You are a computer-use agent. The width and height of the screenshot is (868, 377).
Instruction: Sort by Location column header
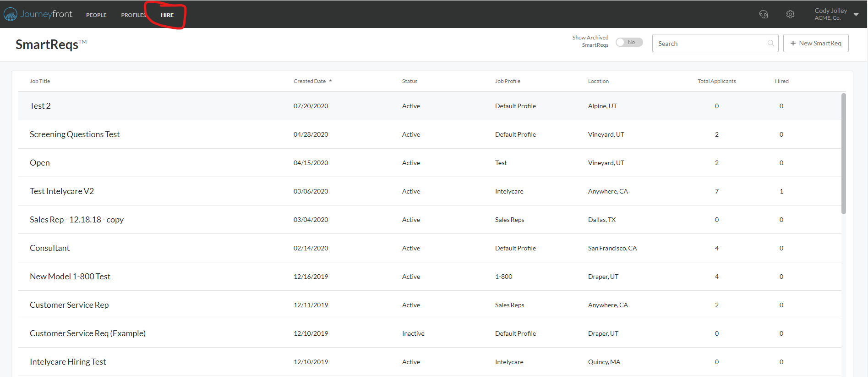point(598,81)
